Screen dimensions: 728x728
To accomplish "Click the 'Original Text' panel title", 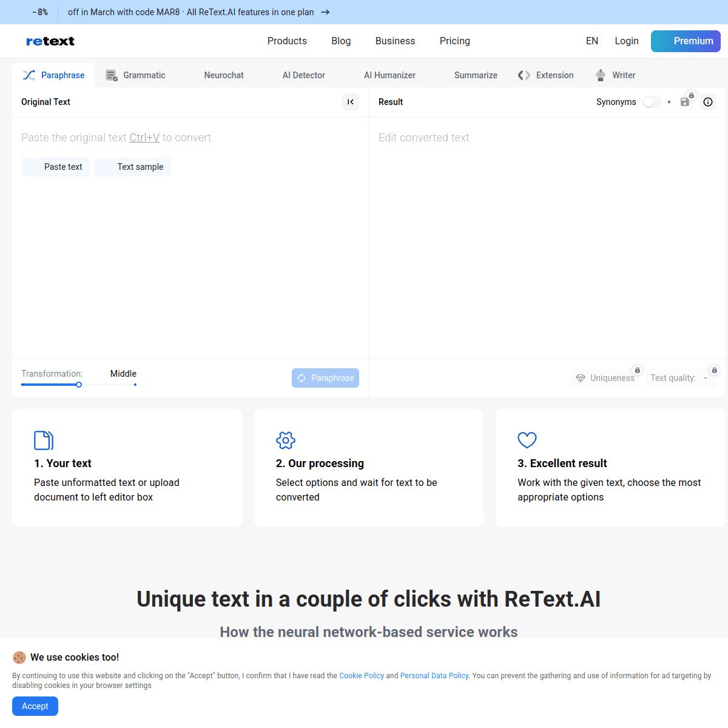I will (x=45, y=102).
